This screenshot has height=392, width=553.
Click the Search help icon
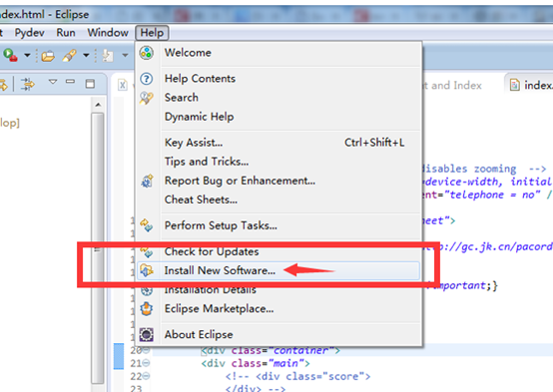[147, 98]
